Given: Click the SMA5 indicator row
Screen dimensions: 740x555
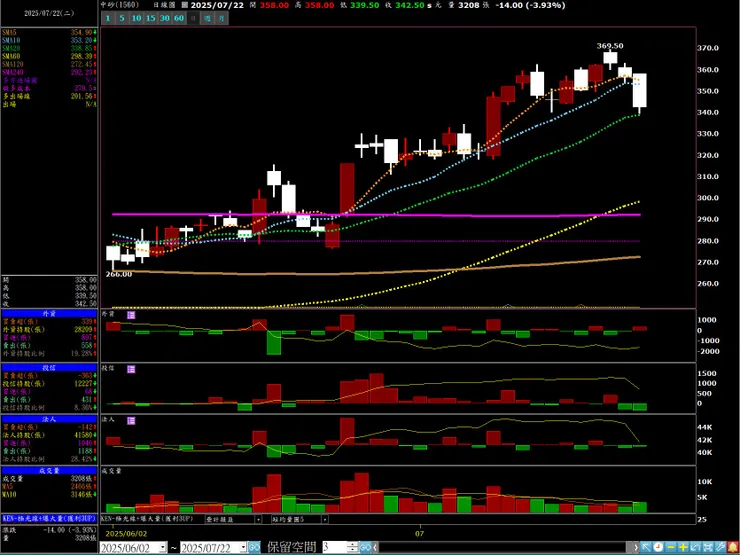Looking at the screenshot, I should coord(49,32).
